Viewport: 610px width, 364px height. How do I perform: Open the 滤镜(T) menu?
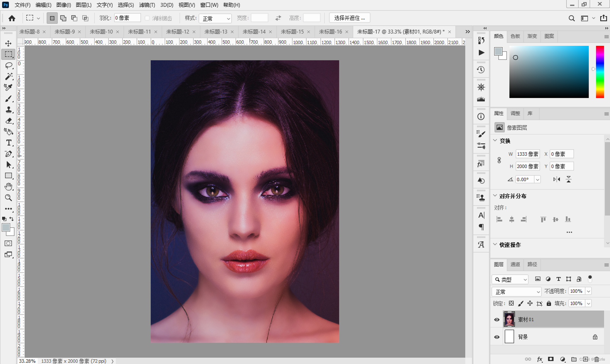[x=147, y=5]
